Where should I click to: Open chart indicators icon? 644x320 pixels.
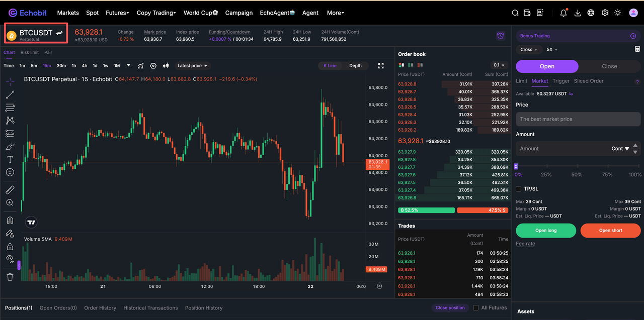[x=141, y=66]
